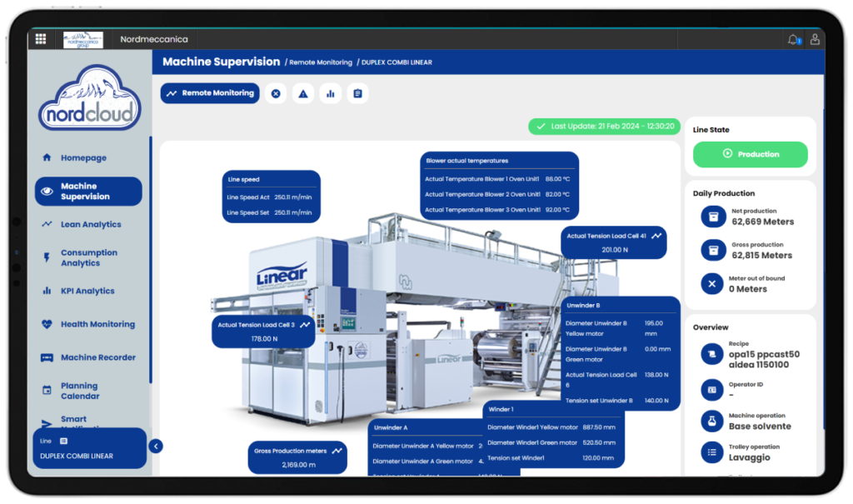This screenshot has height=504, width=853.
Task: Collapse the sidebar with the chevron button
Action: (156, 447)
